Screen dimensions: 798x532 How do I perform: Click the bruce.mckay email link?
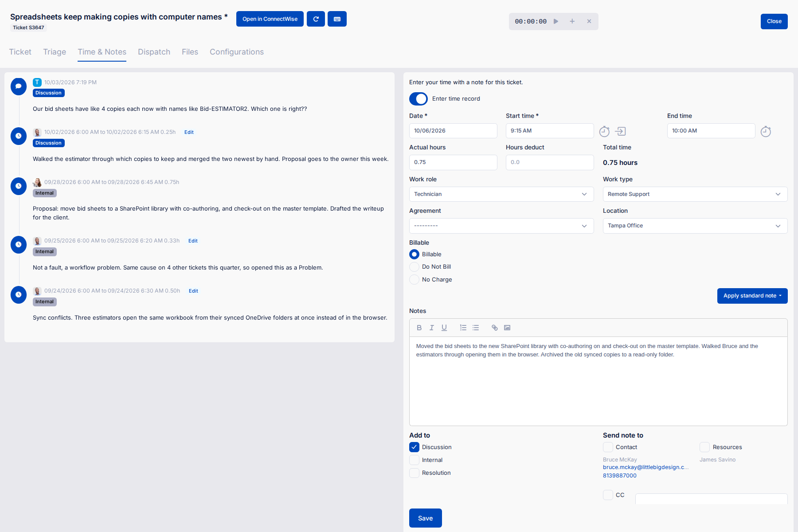point(645,467)
